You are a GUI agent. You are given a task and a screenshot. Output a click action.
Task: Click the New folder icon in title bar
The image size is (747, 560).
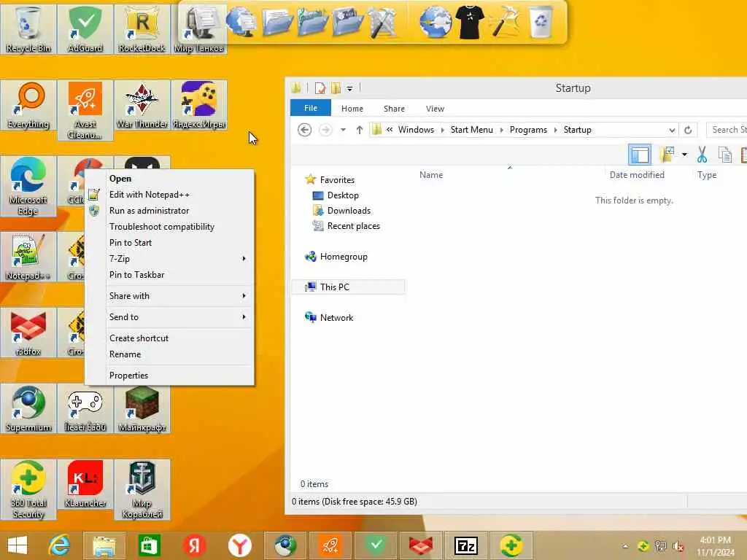(336, 88)
